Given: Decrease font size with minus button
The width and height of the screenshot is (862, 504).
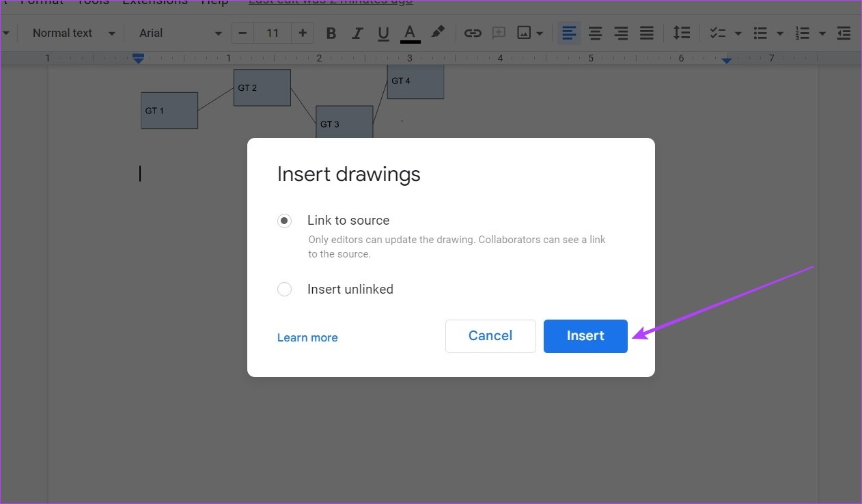Looking at the screenshot, I should tap(242, 33).
